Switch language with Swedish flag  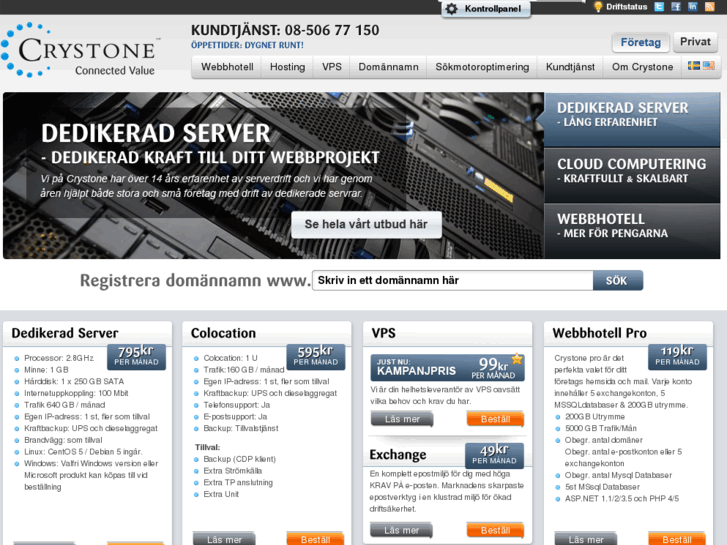coord(694,65)
